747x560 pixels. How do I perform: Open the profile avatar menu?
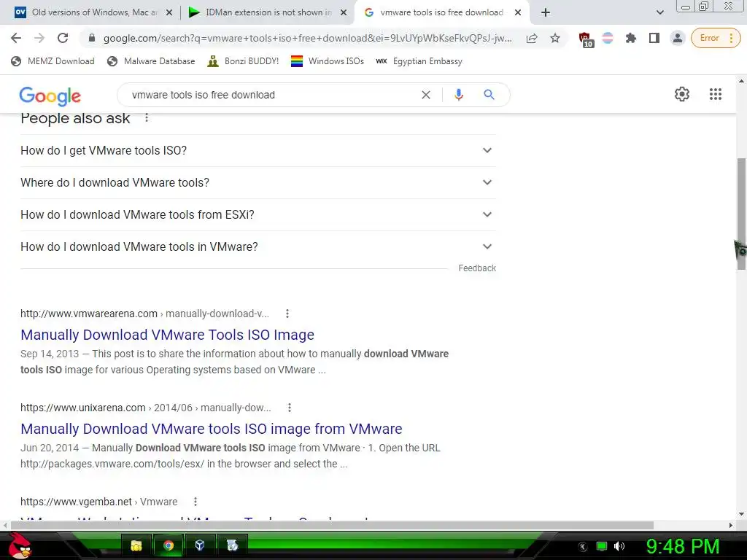click(x=677, y=38)
